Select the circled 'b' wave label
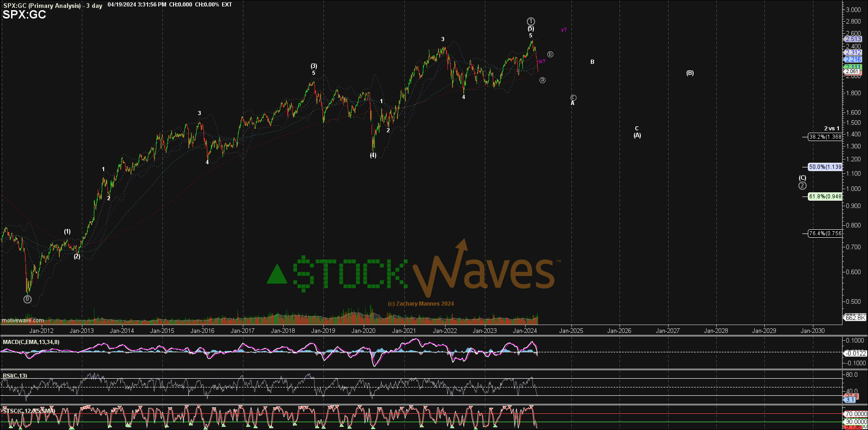Screen dimensions: 868x430 (x=550, y=54)
